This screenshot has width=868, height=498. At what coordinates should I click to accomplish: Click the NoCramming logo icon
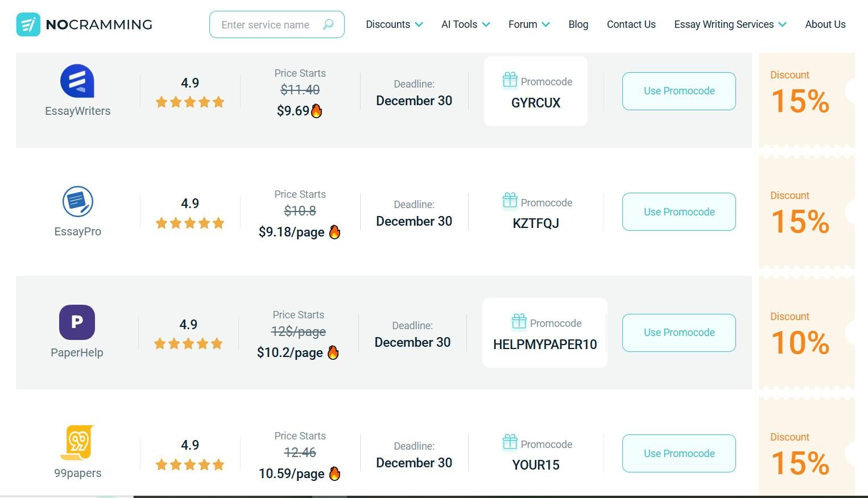coord(28,24)
